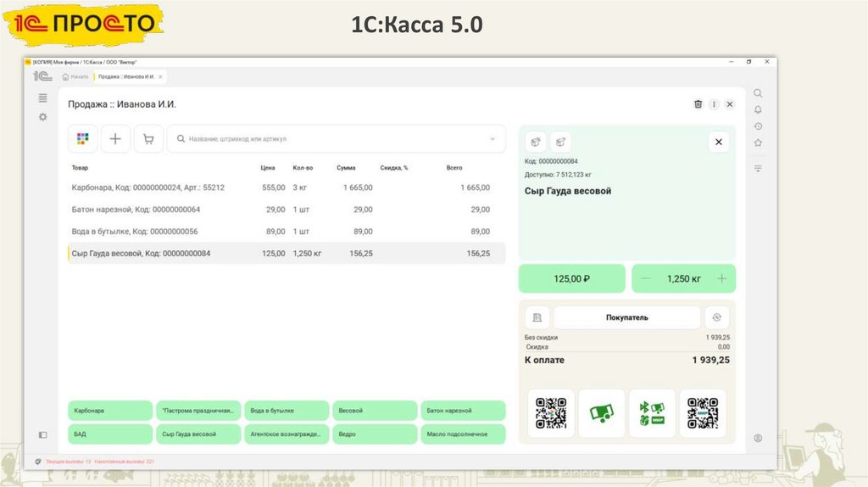This screenshot has width=868, height=487.
Task: Click the refresh icon right of Покупатель
Action: pos(717,317)
